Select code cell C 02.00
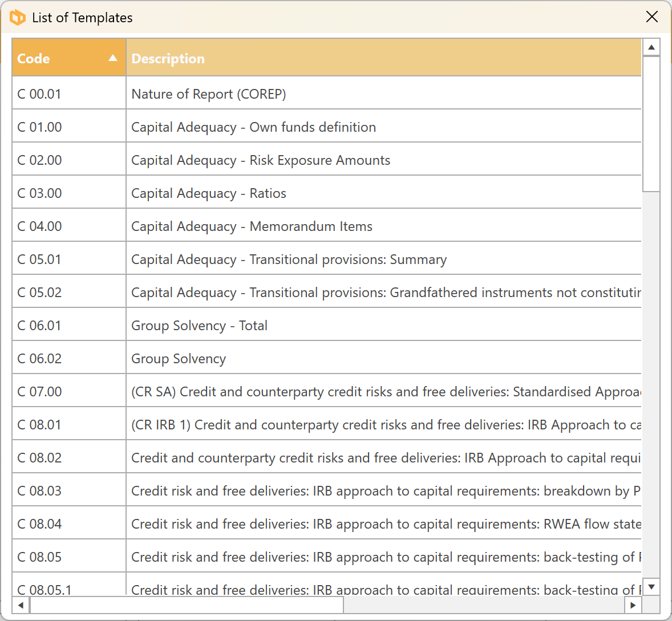 pos(69,160)
